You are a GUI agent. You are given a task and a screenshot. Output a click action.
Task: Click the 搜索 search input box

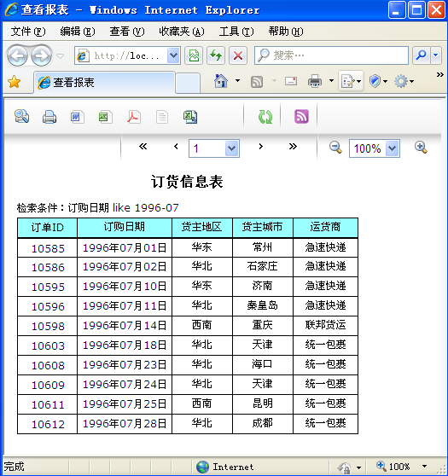[x=331, y=55]
